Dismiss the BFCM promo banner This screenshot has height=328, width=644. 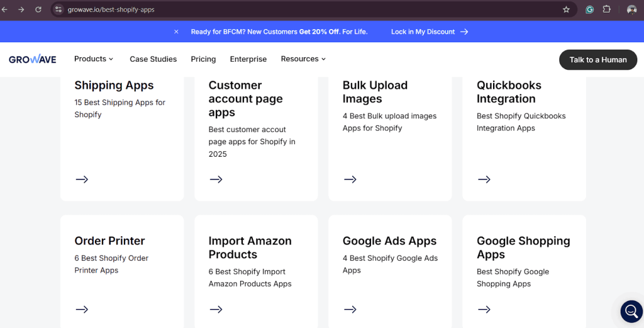[176, 31]
